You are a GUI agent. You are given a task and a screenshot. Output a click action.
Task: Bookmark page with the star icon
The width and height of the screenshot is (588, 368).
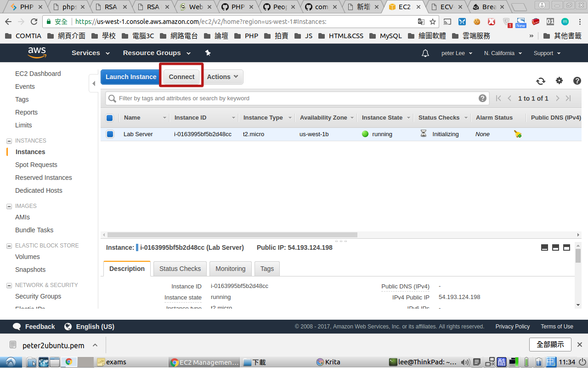point(433,22)
